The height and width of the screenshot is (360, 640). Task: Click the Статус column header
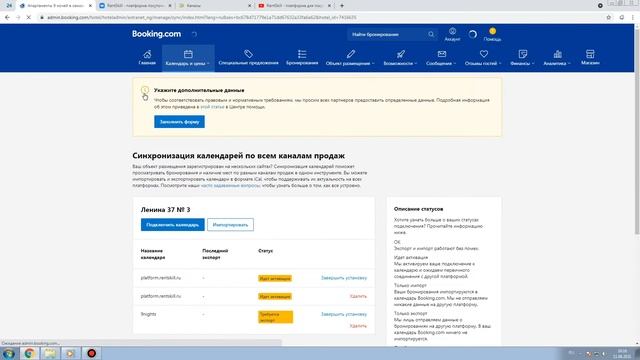pyautogui.click(x=265, y=251)
